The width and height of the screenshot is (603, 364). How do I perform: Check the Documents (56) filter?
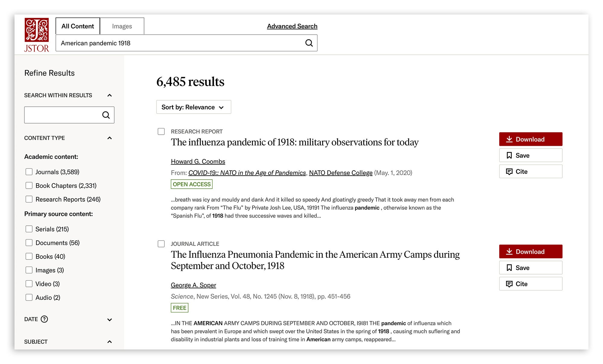point(29,243)
